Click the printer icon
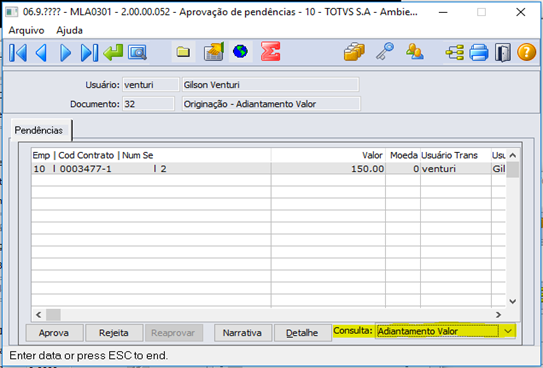The height and width of the screenshot is (368, 543). [479, 53]
